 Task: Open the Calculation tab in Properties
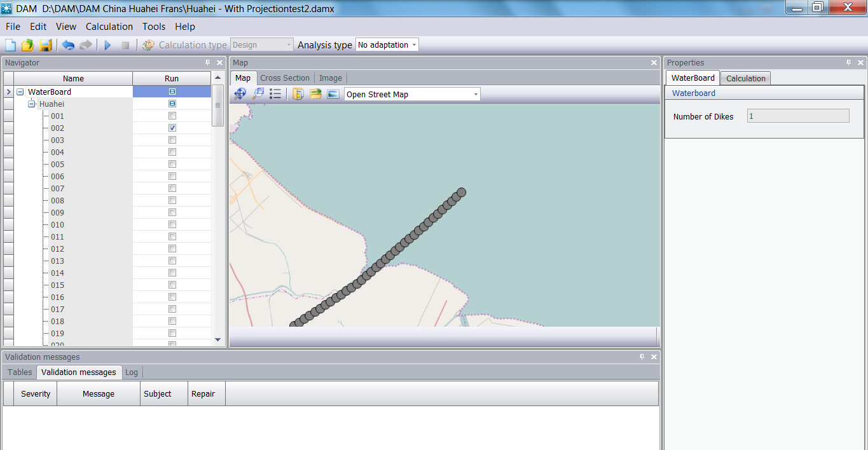point(745,78)
